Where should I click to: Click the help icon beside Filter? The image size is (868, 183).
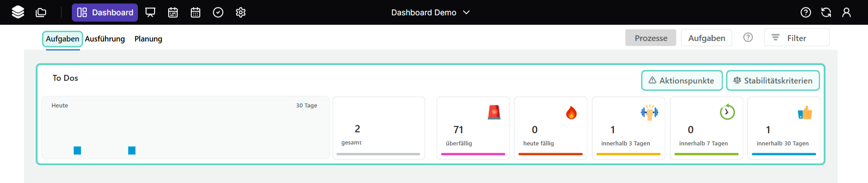pos(748,38)
